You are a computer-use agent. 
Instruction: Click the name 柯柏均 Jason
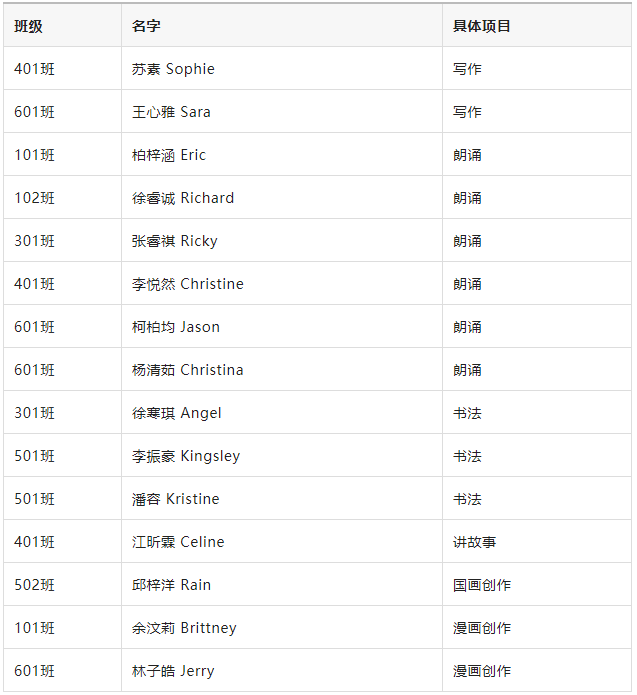point(176,327)
